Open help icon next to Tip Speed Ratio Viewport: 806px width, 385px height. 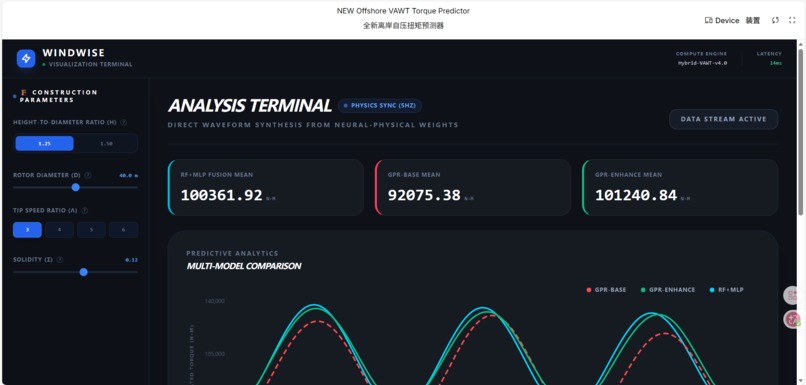coord(85,211)
